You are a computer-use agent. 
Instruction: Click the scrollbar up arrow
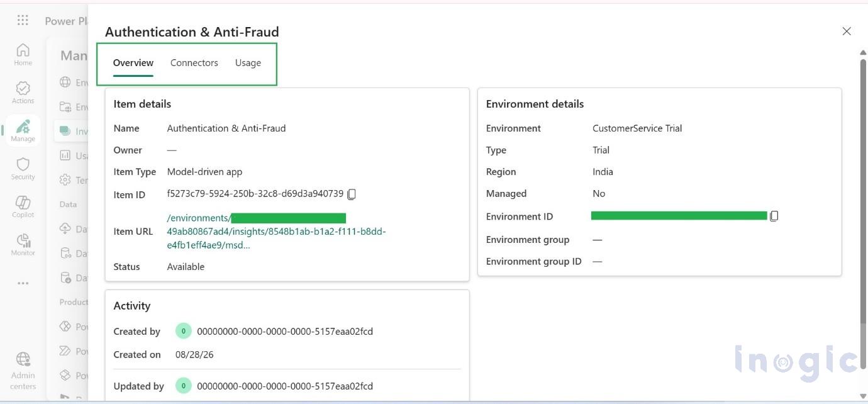(863, 53)
